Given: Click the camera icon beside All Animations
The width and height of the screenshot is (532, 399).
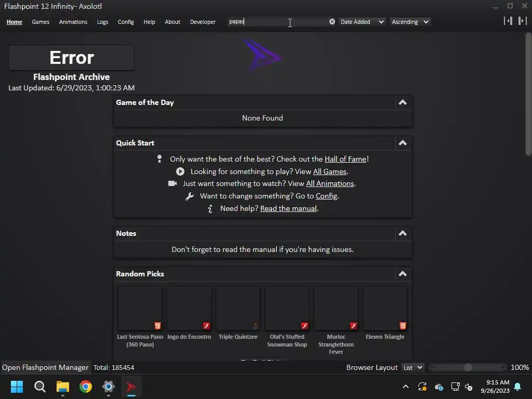Looking at the screenshot, I should tap(172, 183).
